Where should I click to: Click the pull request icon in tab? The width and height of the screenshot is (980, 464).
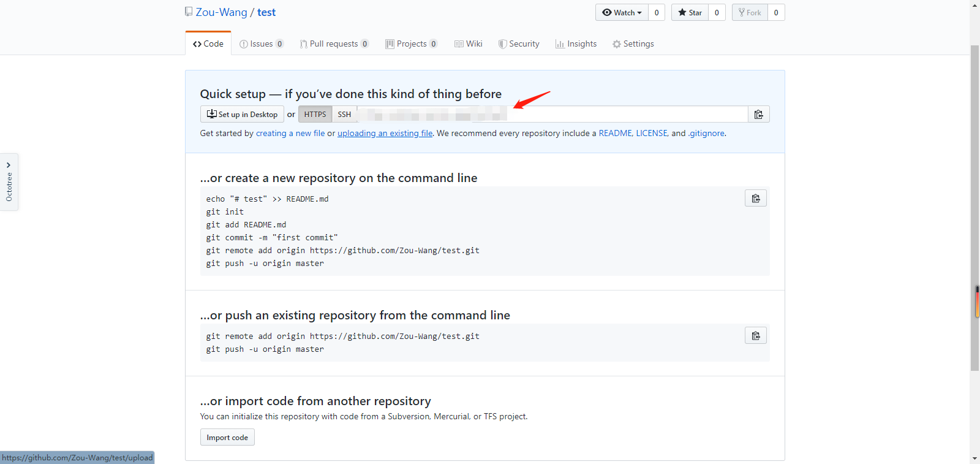tap(303, 44)
